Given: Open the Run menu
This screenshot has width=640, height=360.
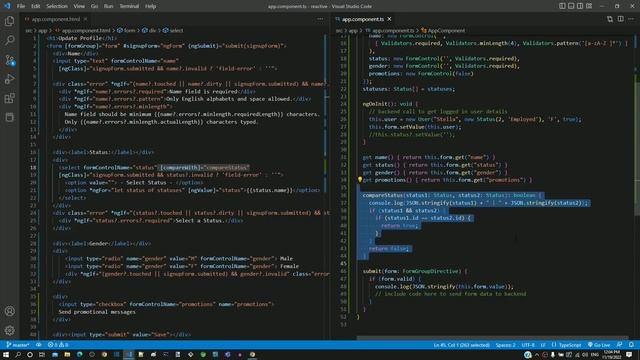Looking at the screenshot, I should [109, 6].
